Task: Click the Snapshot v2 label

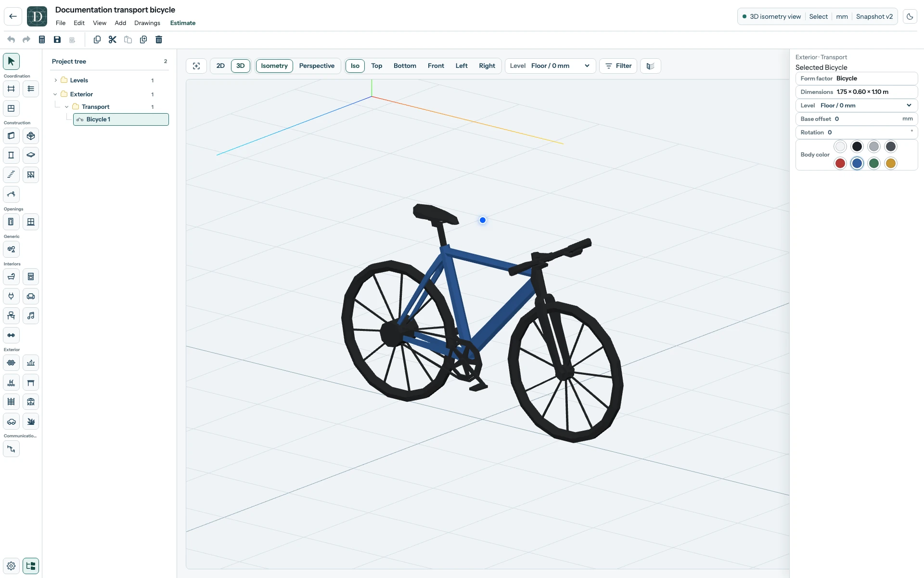Action: (x=874, y=16)
